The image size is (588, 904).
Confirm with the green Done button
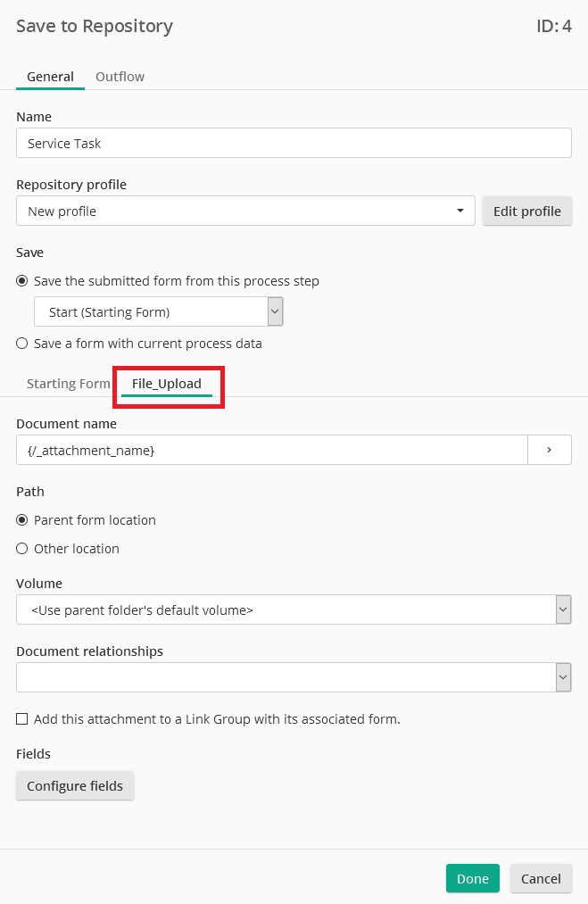tap(473, 879)
